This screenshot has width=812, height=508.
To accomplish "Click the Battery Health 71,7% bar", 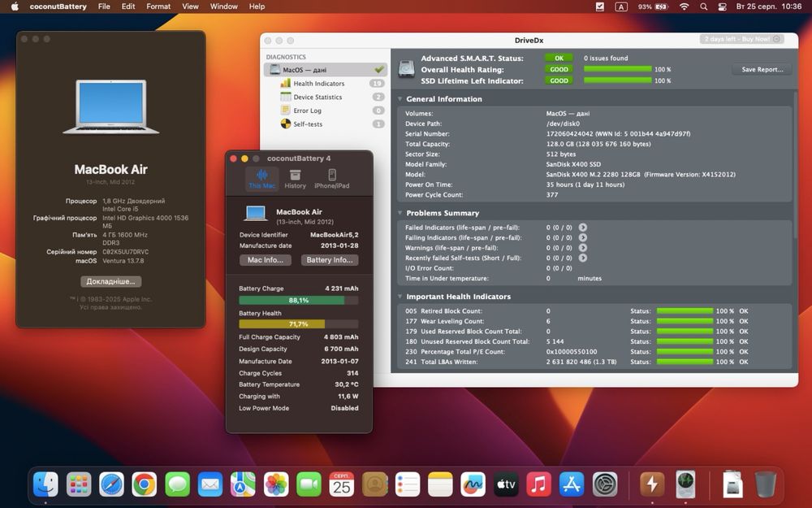I will click(x=298, y=324).
